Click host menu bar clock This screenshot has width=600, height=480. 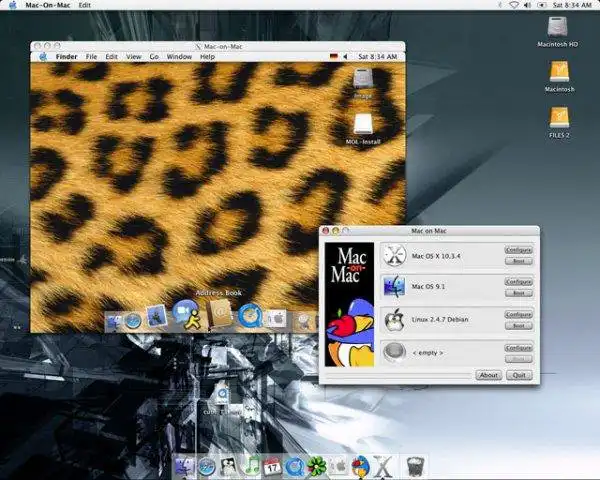[x=572, y=5]
